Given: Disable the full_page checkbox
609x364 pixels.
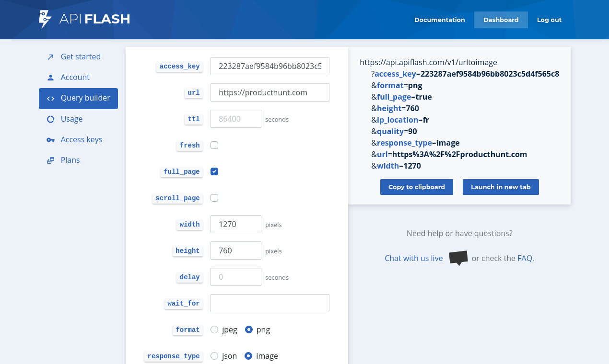Looking at the screenshot, I should click(x=214, y=171).
